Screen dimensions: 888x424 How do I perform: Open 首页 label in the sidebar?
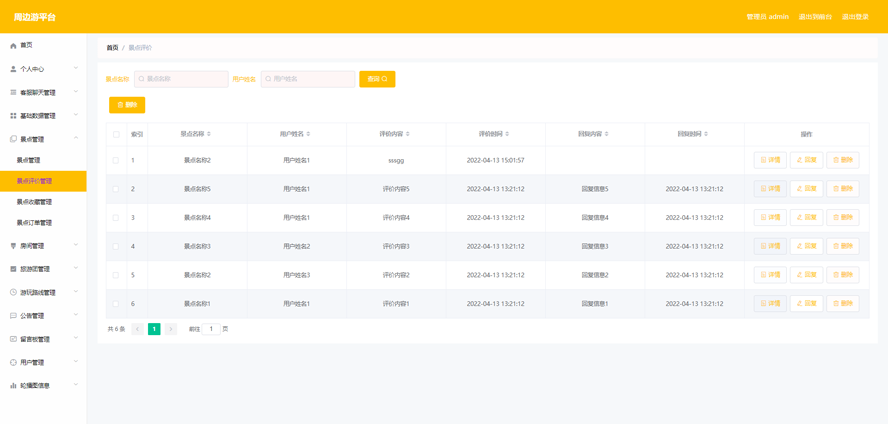pos(26,45)
